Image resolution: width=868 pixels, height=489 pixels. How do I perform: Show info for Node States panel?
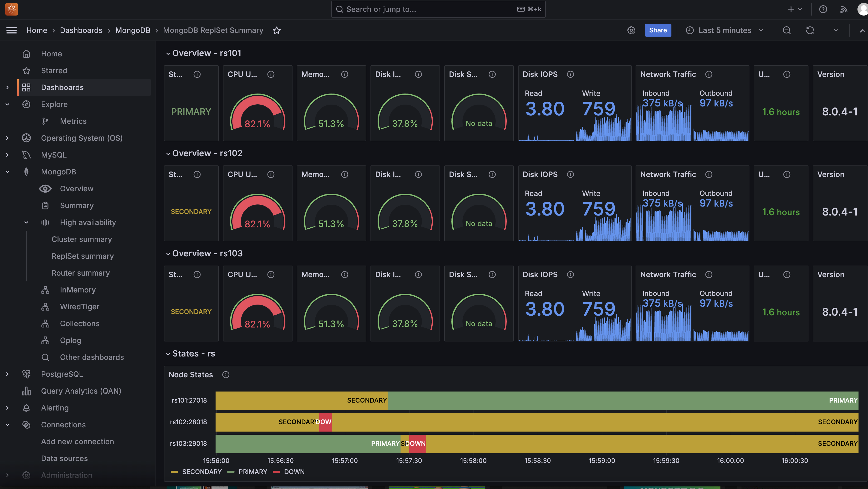click(225, 374)
